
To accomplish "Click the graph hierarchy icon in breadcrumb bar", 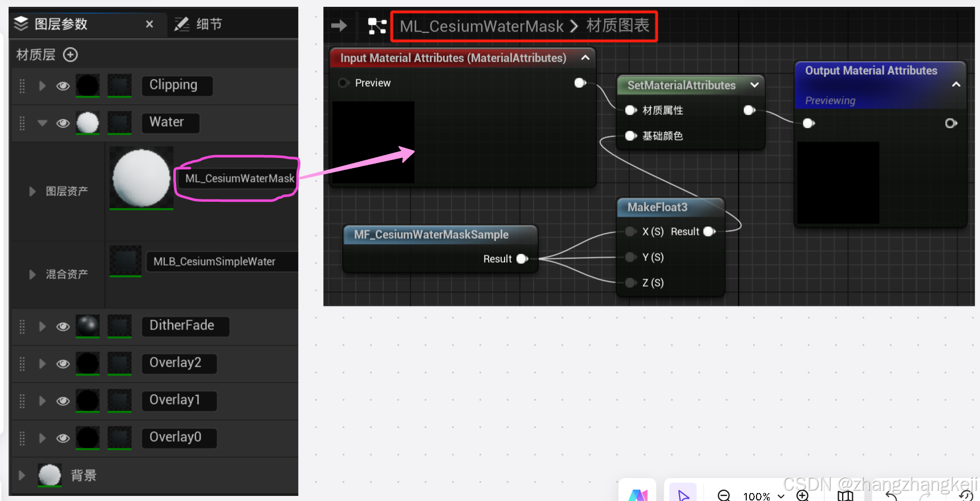I will click(377, 26).
